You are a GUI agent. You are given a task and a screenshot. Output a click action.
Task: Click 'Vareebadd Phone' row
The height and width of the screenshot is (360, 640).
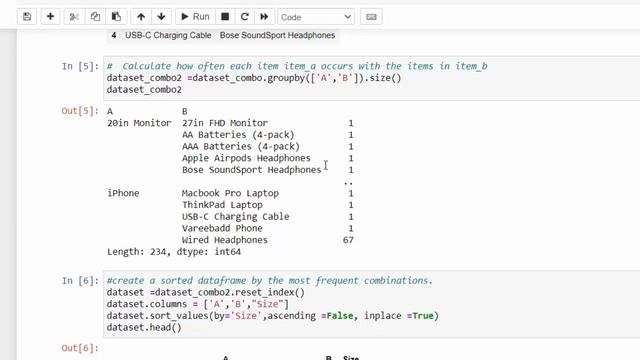(x=222, y=229)
